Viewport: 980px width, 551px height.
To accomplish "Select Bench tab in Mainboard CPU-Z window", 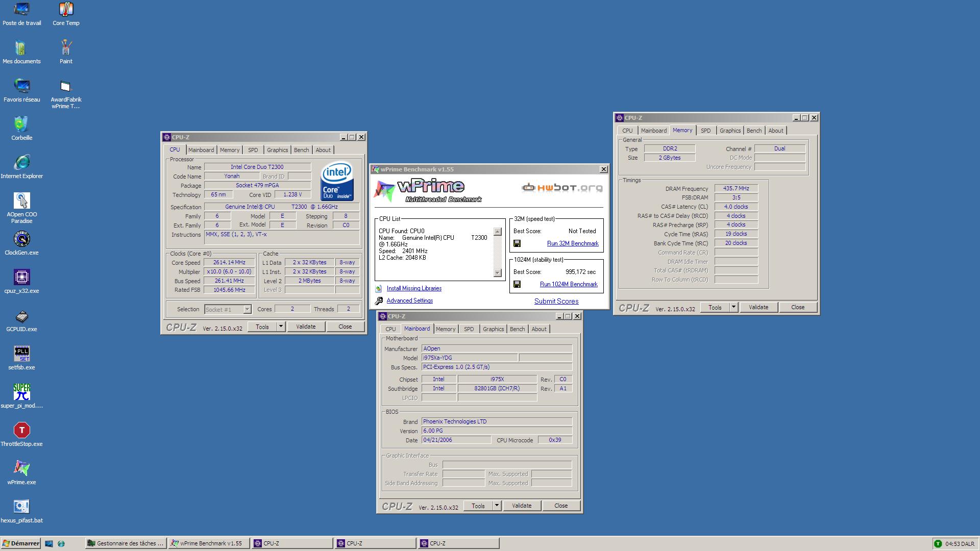I will (517, 329).
